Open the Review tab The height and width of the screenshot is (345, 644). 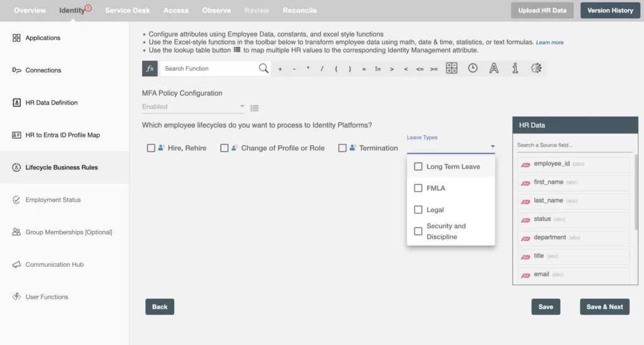point(257,10)
